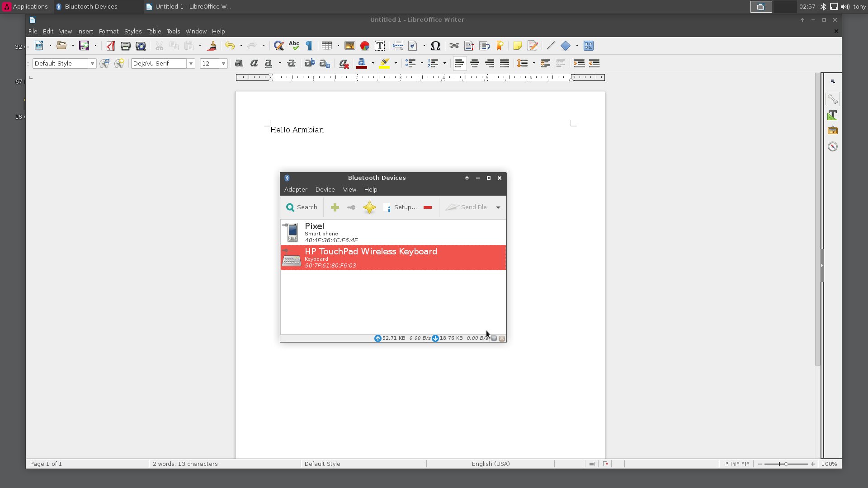Open sidebar Navigator compass icon
This screenshot has height=488, width=868.
click(x=833, y=146)
